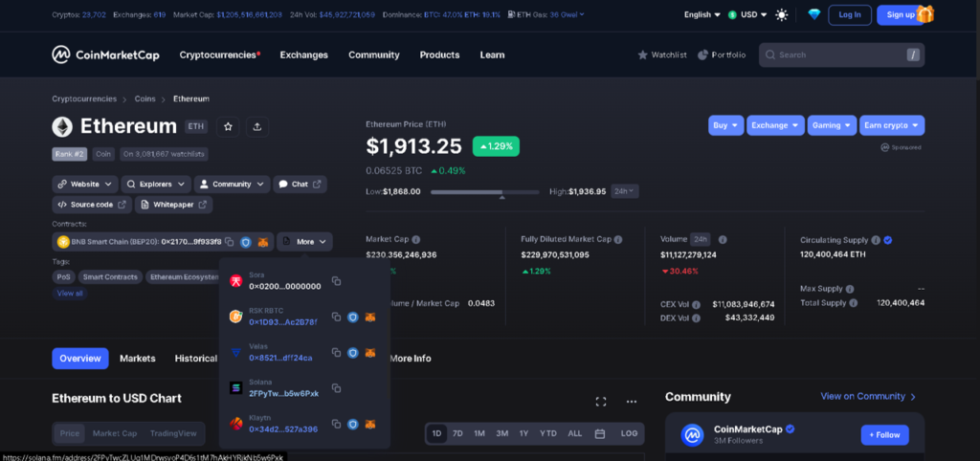Follow CoinMarketCap in Community panel
Viewport: 980px width, 461px height.
885,435
